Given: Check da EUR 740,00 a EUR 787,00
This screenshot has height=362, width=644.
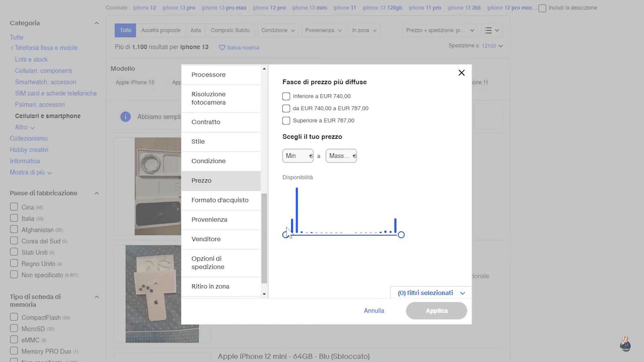Looking at the screenshot, I should 286,109.
